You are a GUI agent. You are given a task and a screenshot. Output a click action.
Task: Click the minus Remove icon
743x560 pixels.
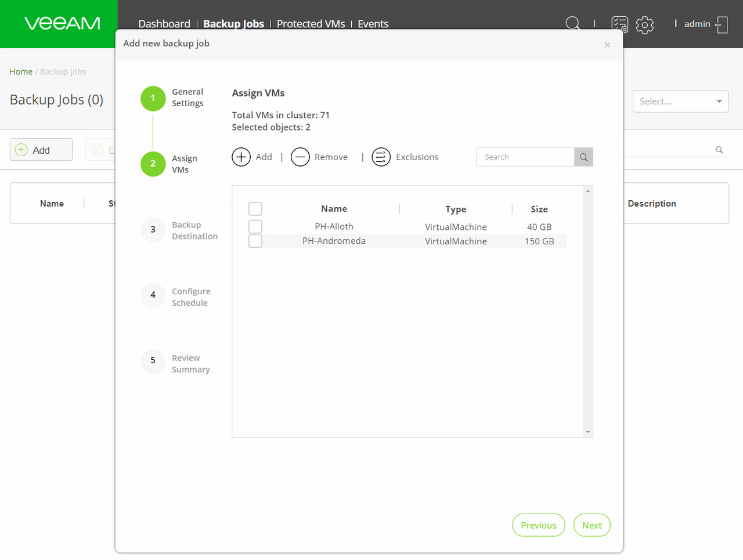click(x=300, y=157)
